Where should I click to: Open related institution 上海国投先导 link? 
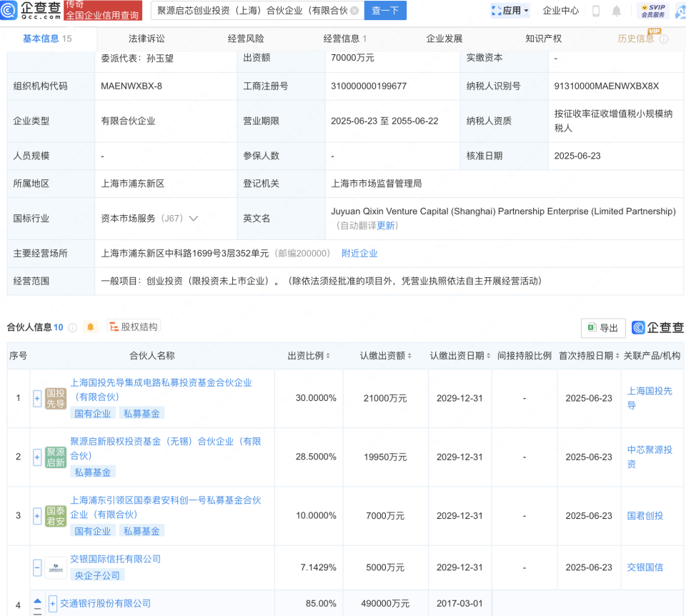point(650,398)
